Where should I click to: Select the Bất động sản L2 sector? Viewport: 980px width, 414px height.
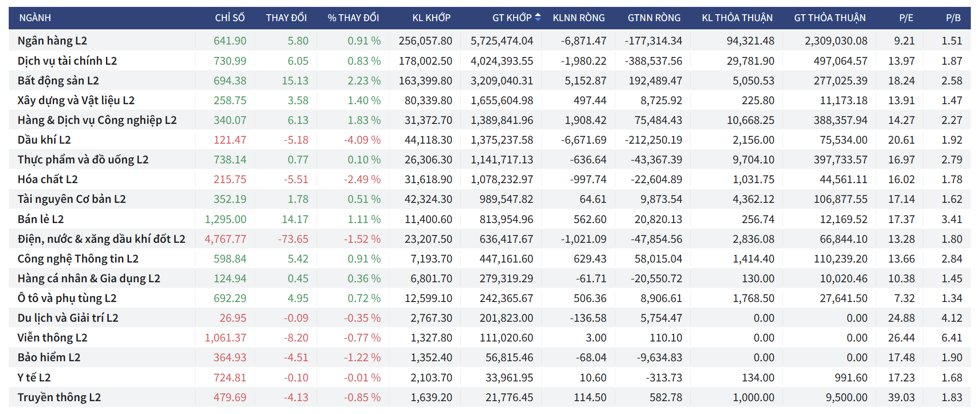[x=58, y=81]
